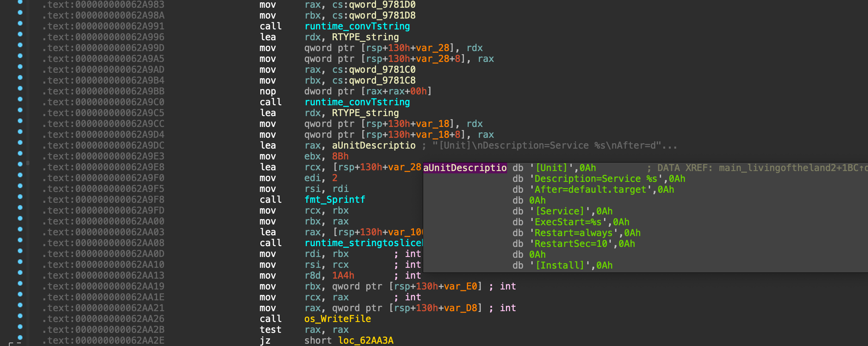The image size is (868, 346).
Task: Click the breakpoint dot on the os_WriteFile line
Action: pyautogui.click(x=20, y=316)
